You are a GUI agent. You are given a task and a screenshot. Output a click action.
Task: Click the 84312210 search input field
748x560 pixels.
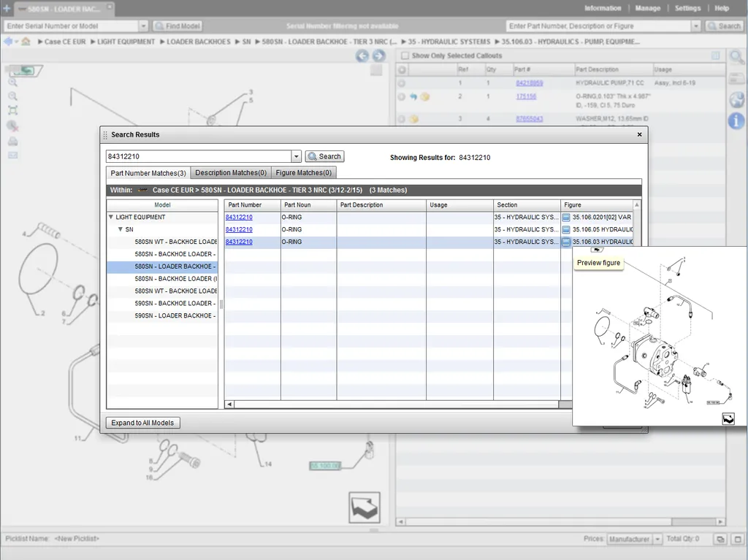[199, 156]
